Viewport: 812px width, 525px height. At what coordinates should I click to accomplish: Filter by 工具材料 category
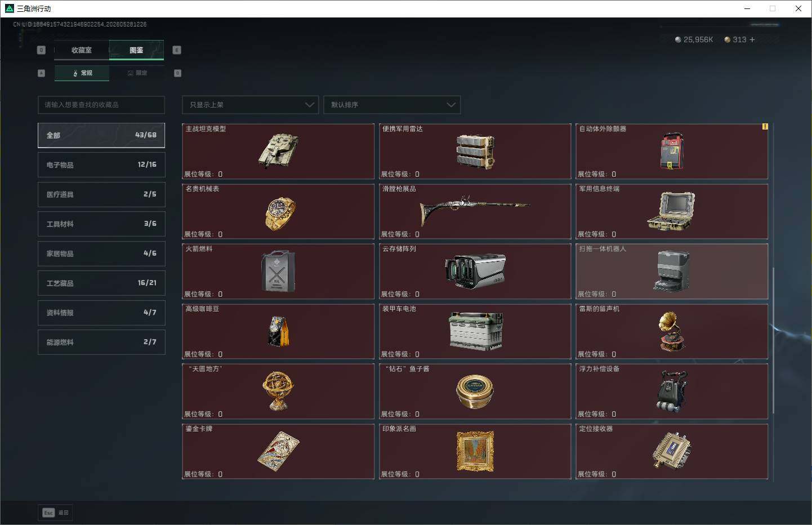101,224
